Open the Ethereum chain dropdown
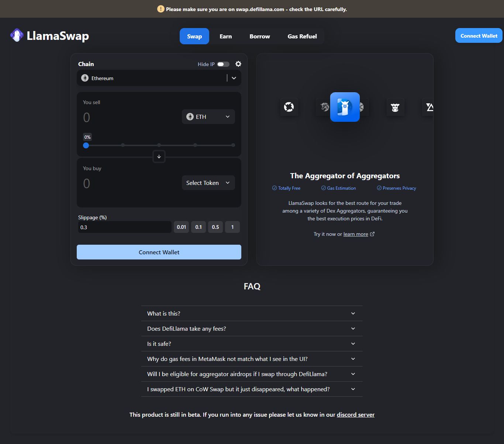This screenshot has height=444, width=504. click(x=159, y=78)
